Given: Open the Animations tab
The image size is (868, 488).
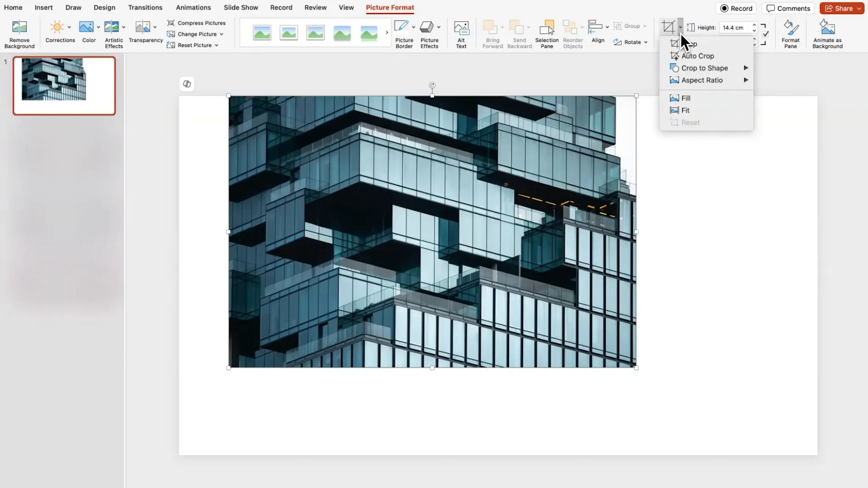Looking at the screenshot, I should point(193,8).
